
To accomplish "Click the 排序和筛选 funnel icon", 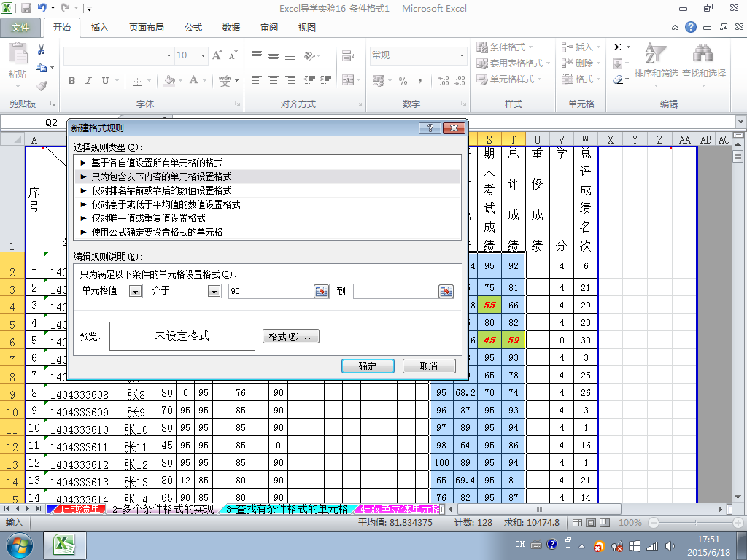I will coord(656,53).
